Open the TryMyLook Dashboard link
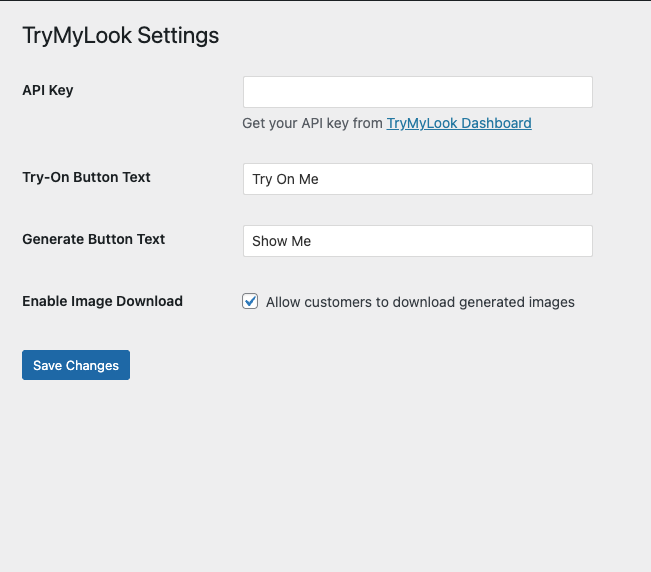 point(459,123)
